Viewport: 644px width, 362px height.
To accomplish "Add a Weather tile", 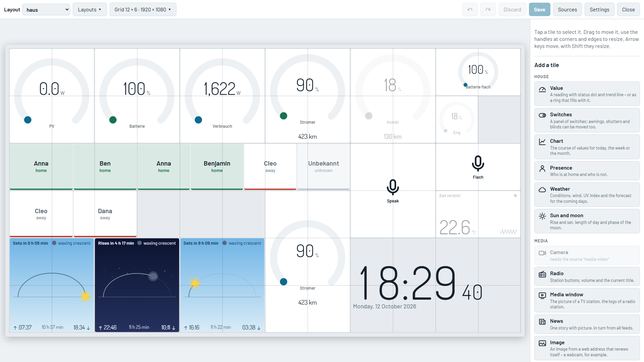I will point(587,194).
